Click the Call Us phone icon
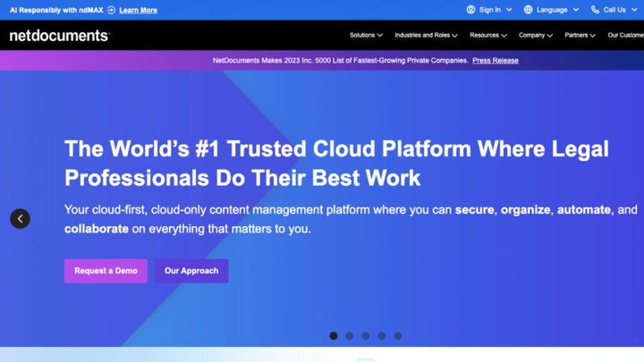 coord(596,10)
